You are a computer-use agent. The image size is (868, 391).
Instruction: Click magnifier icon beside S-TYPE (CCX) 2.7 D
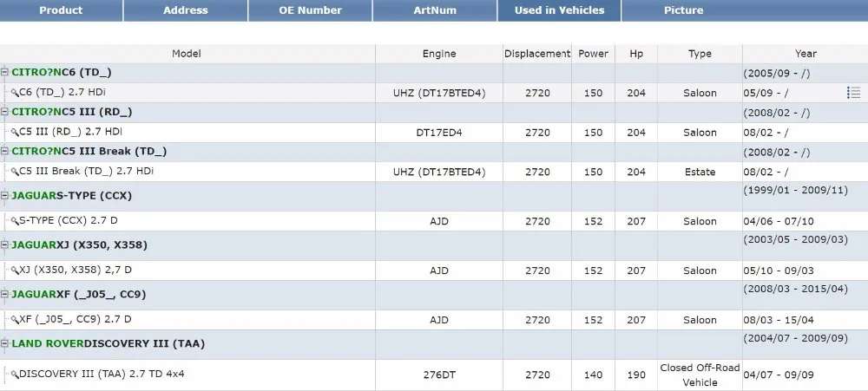click(15, 221)
